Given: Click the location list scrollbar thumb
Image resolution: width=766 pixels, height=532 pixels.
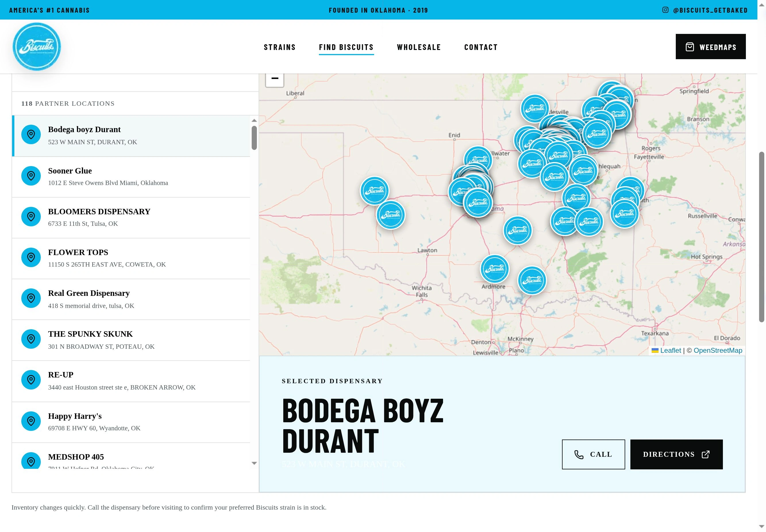Looking at the screenshot, I should click(x=254, y=138).
